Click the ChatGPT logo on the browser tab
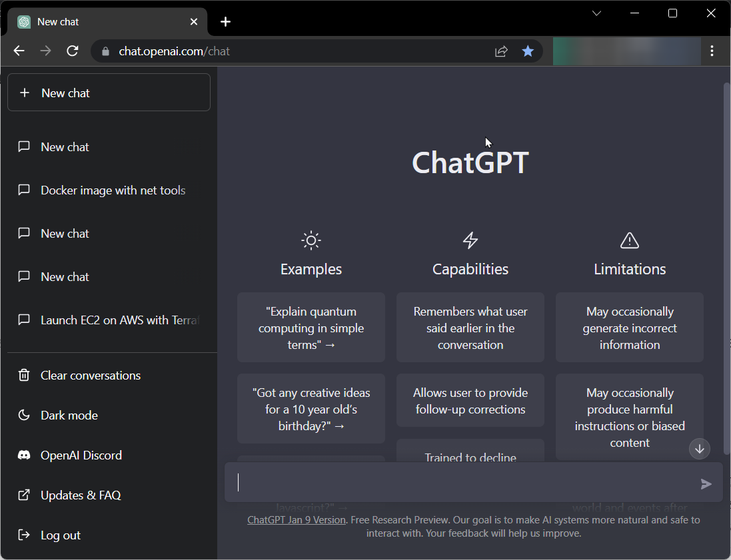Viewport: 731px width, 560px height. click(x=24, y=22)
